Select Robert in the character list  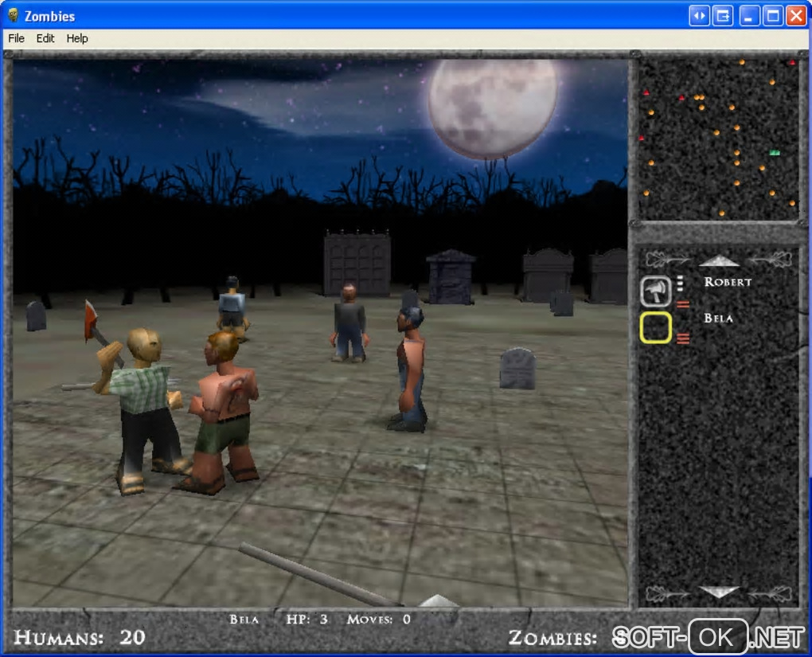[728, 282]
